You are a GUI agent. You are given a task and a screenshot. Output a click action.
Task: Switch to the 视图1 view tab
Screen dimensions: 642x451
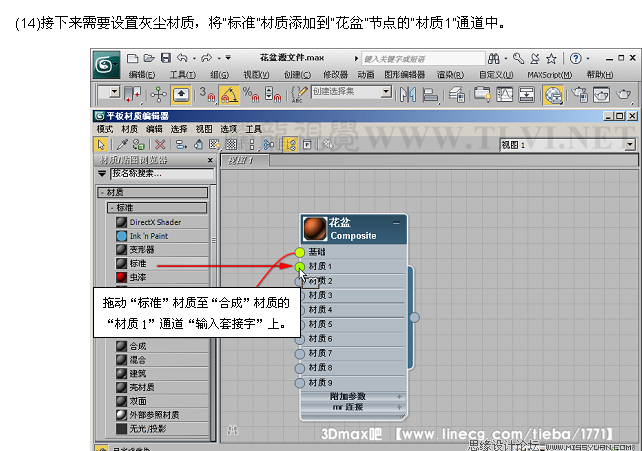pos(245,161)
